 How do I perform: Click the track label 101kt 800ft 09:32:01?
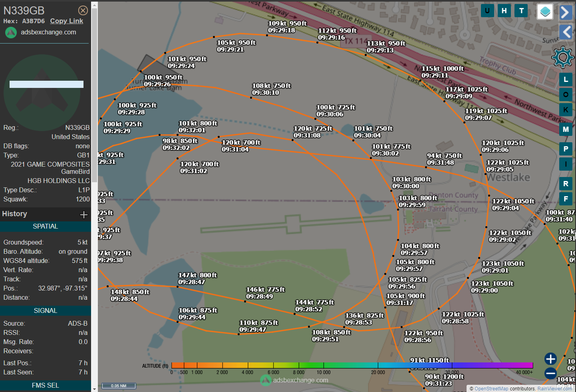[198, 127]
